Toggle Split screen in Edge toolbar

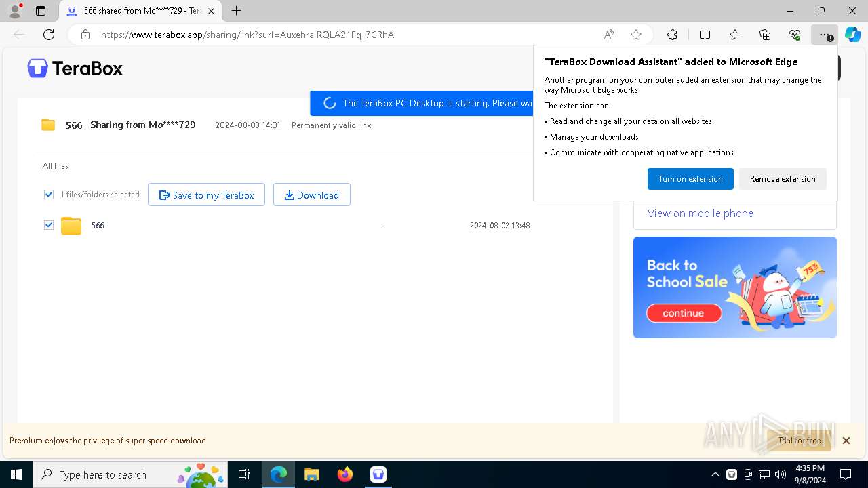[x=705, y=35]
